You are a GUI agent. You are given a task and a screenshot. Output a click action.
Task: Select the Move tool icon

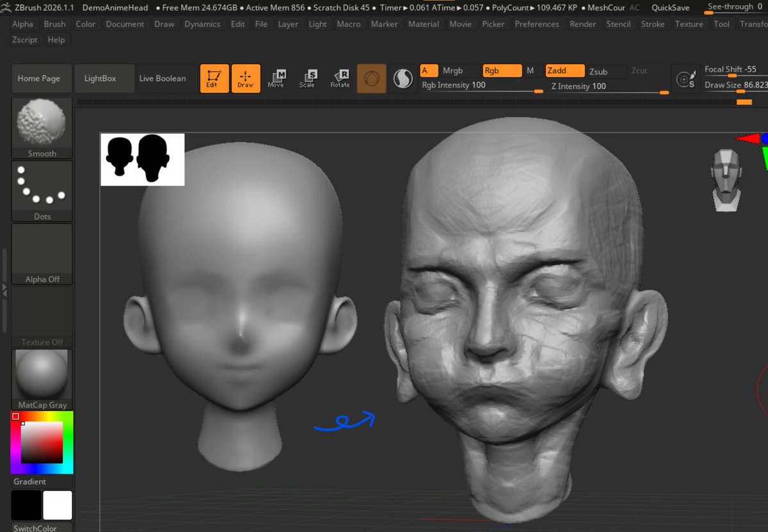(x=276, y=79)
